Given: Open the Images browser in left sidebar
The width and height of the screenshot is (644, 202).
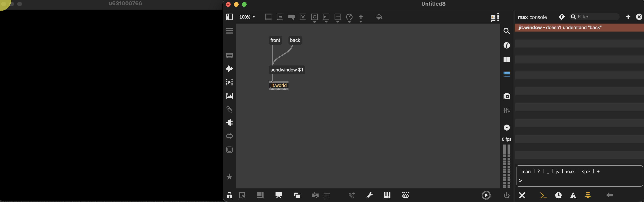Looking at the screenshot, I should pyautogui.click(x=229, y=96).
